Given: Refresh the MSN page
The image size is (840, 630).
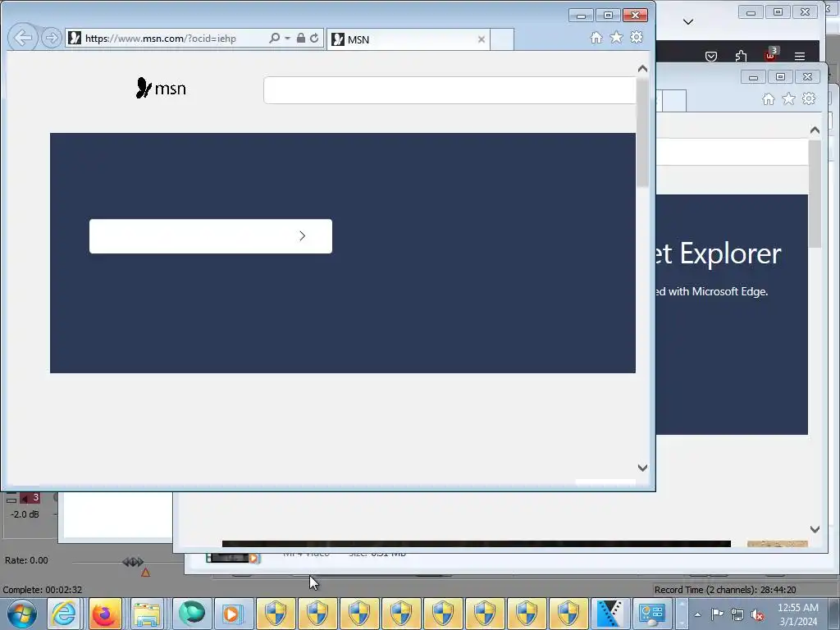Looking at the screenshot, I should [314, 38].
